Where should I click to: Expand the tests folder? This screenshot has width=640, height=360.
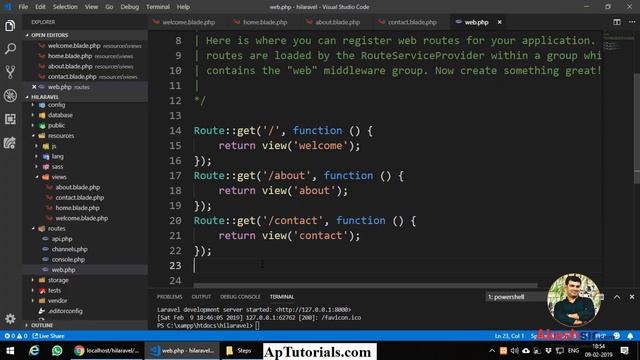[54, 290]
